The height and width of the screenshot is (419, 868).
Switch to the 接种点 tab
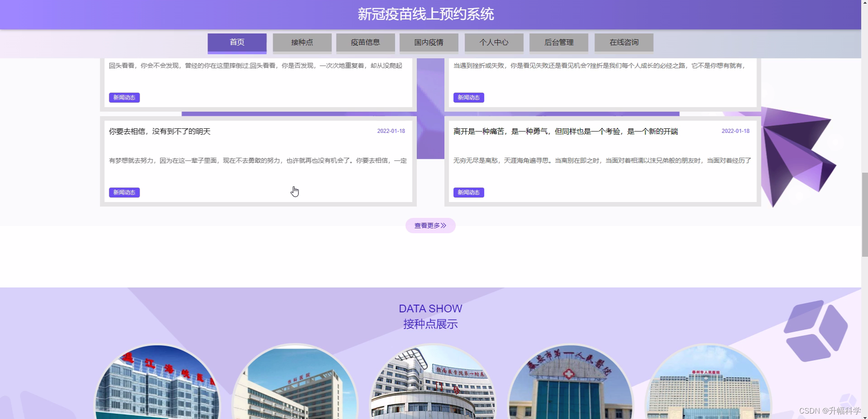302,42
